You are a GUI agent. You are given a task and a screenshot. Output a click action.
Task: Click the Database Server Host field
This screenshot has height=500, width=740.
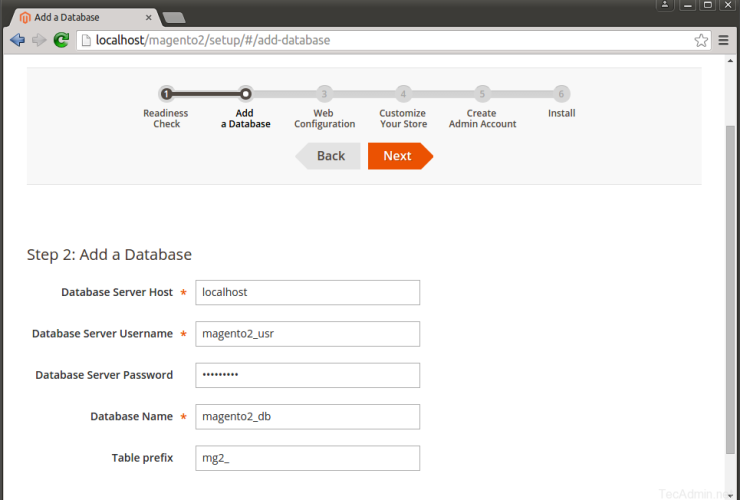tap(307, 292)
